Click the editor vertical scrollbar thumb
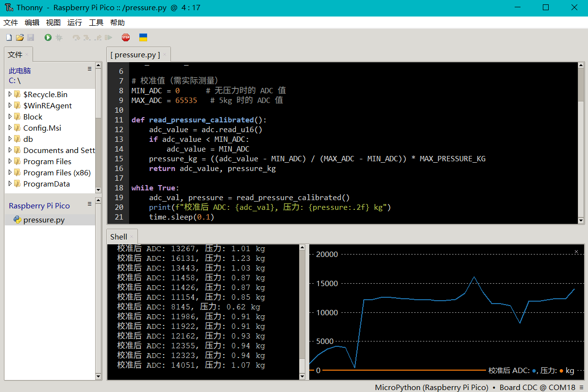 point(581,85)
